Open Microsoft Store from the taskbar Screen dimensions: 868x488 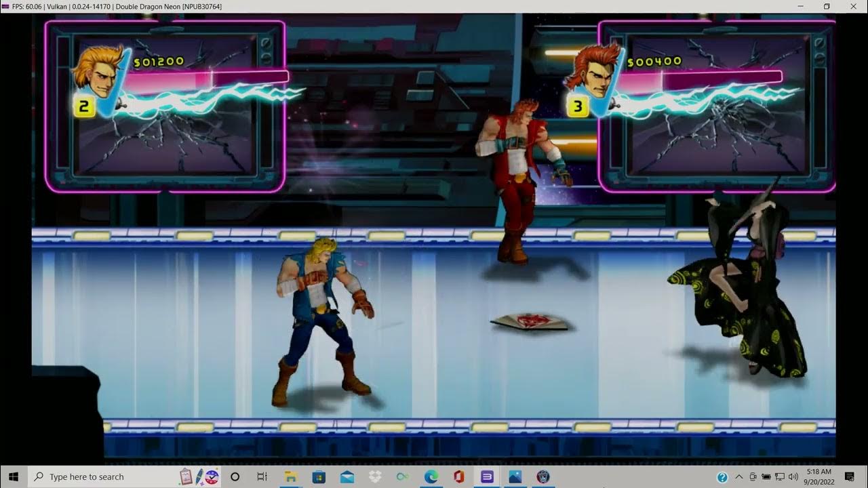click(319, 476)
